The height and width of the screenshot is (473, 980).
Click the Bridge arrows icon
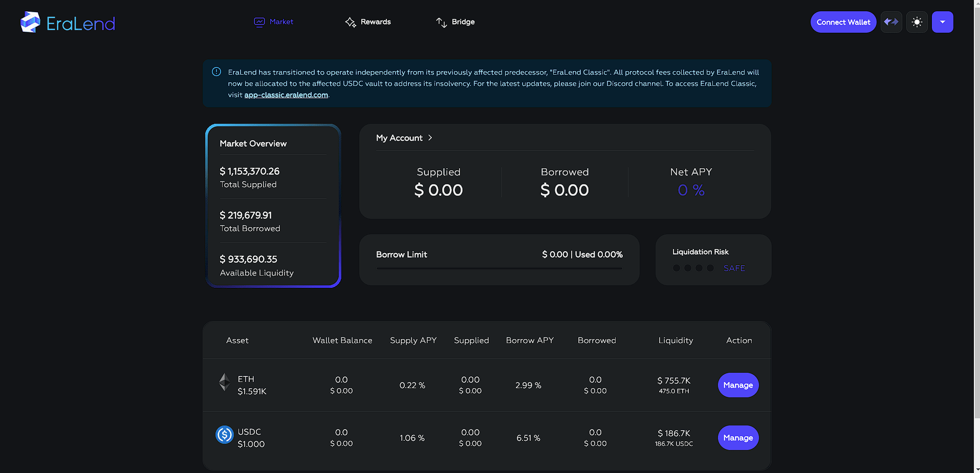click(441, 22)
